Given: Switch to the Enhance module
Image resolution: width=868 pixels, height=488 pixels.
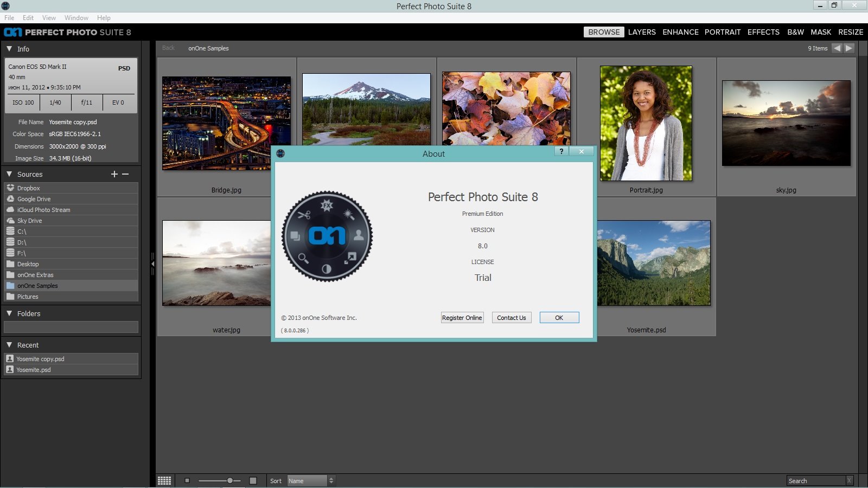Looking at the screenshot, I should tap(680, 32).
